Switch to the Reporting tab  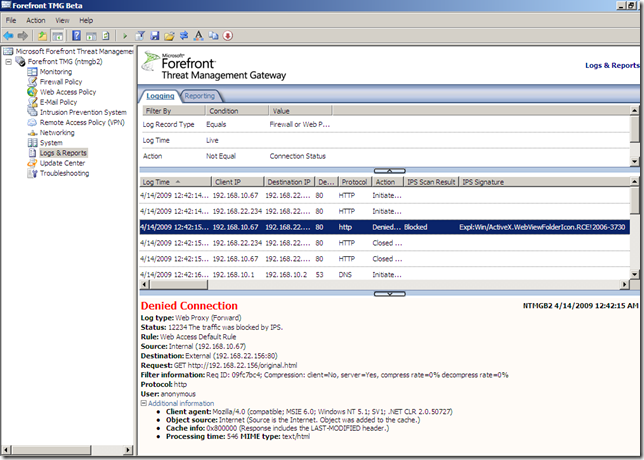[x=200, y=96]
